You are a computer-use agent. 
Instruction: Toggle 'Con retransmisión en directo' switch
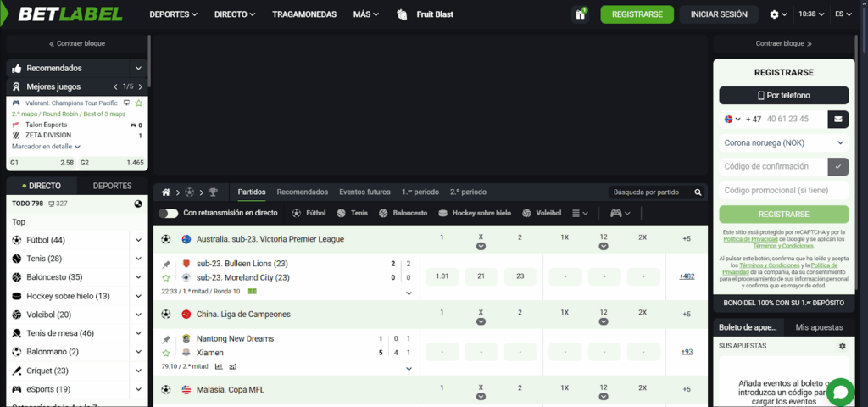tap(168, 214)
